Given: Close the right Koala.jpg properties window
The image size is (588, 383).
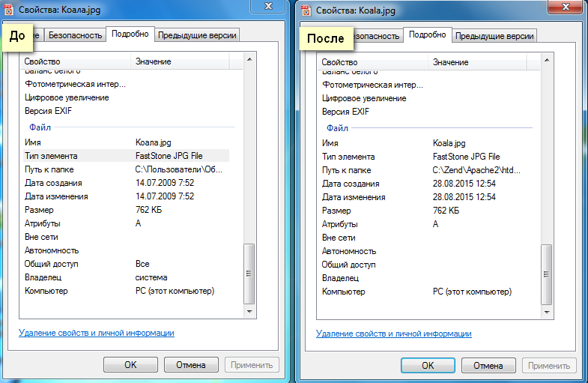Looking at the screenshot, I should tap(565, 7).
